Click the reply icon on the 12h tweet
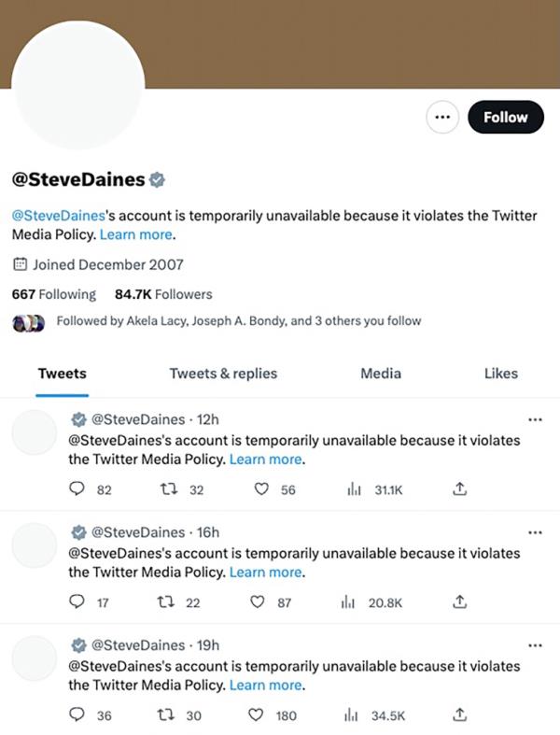The height and width of the screenshot is (735, 560). pyautogui.click(x=77, y=489)
